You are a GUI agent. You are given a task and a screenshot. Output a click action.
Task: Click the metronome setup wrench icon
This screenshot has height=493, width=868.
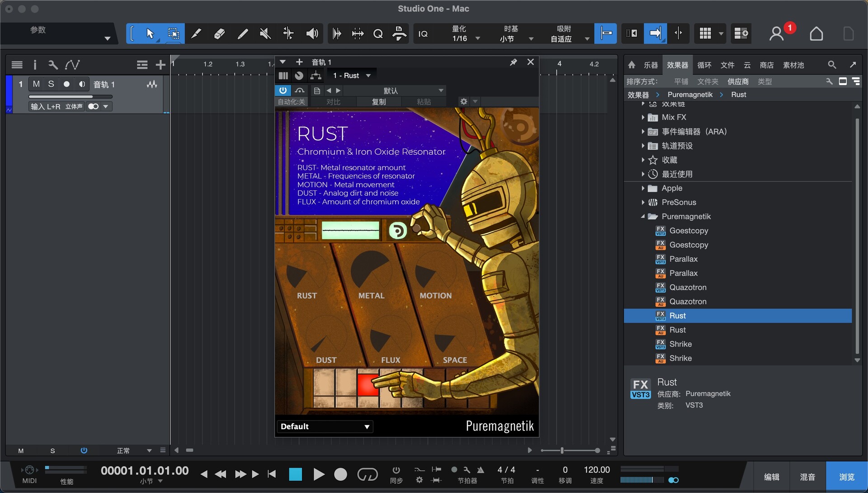click(x=467, y=470)
